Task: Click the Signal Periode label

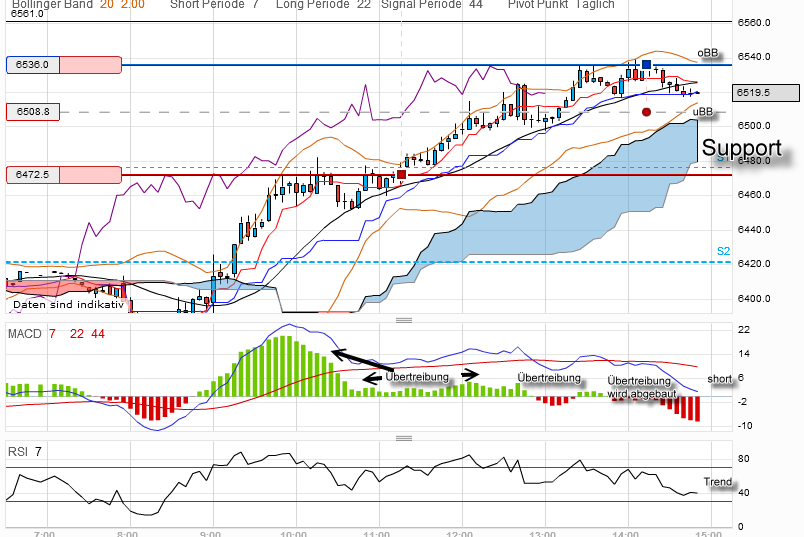Action: 421,4
